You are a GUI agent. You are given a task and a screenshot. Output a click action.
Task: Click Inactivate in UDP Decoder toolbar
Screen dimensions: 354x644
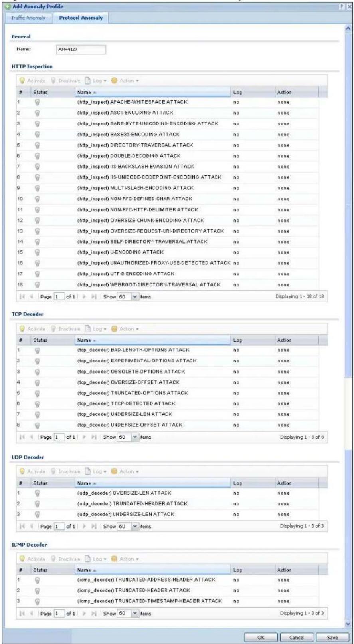click(x=66, y=471)
